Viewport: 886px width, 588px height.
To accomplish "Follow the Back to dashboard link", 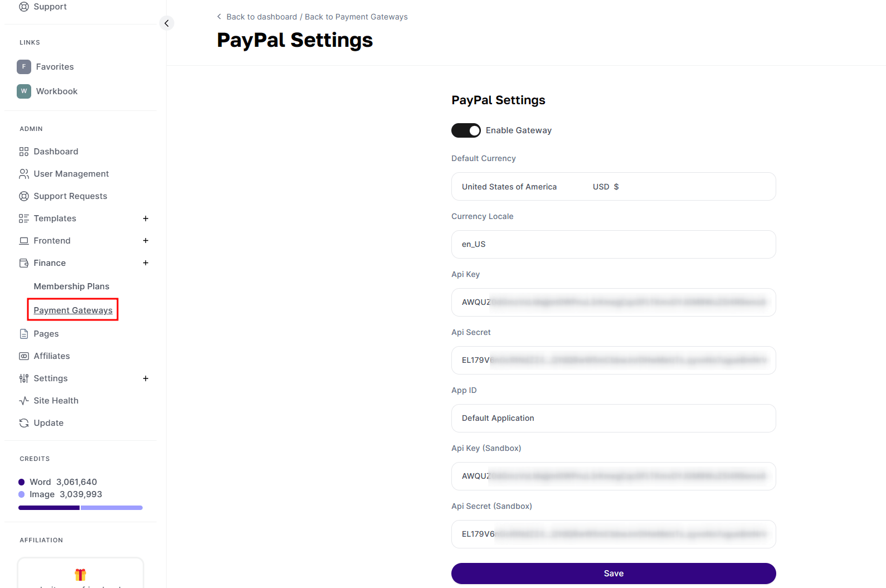I will [x=261, y=16].
